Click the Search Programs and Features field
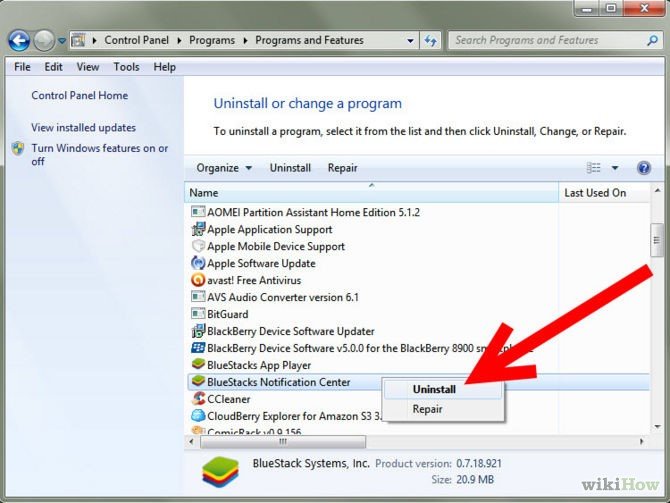Screen dimensions: 670x503 coord(556,40)
